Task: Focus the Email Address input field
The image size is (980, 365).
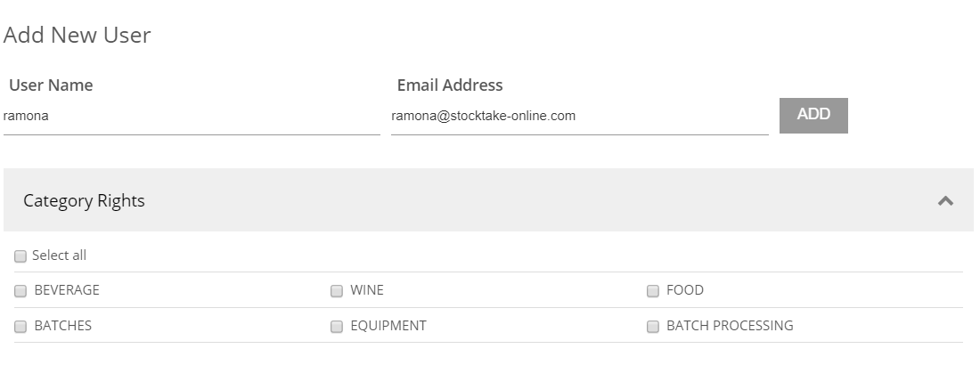Action: [579, 116]
